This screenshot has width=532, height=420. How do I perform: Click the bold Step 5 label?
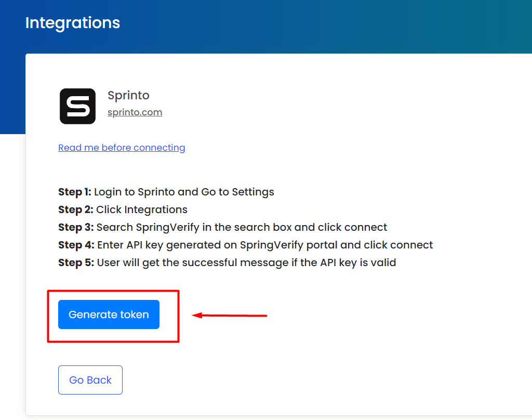[75, 262]
